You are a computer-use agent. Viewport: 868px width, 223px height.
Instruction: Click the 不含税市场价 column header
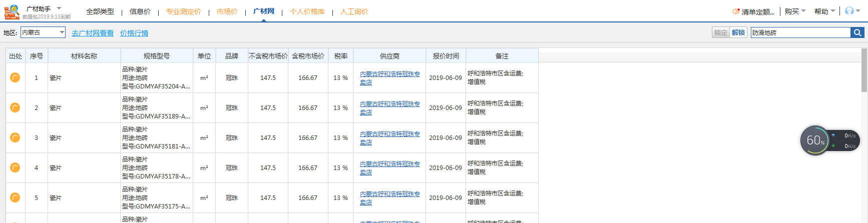click(x=268, y=55)
